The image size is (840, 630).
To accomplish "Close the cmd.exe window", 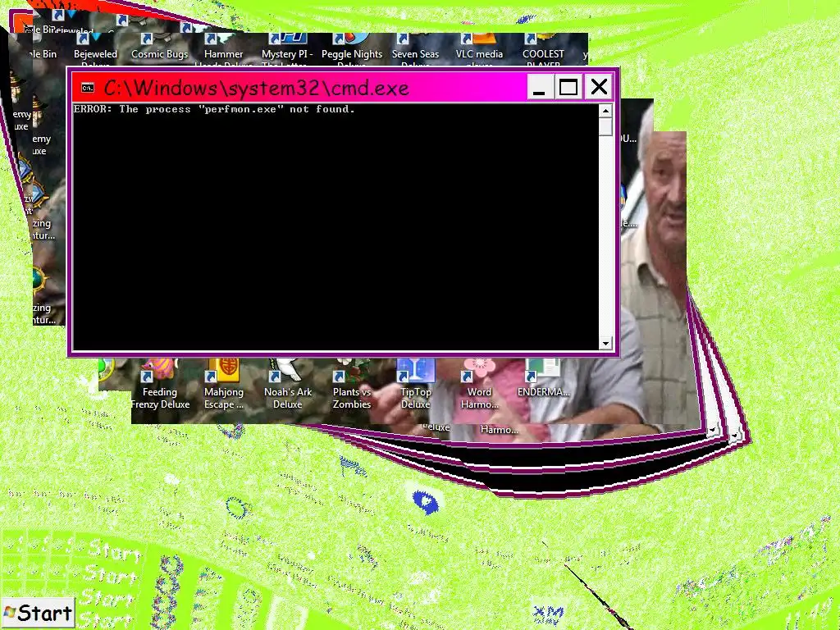I will coord(599,87).
